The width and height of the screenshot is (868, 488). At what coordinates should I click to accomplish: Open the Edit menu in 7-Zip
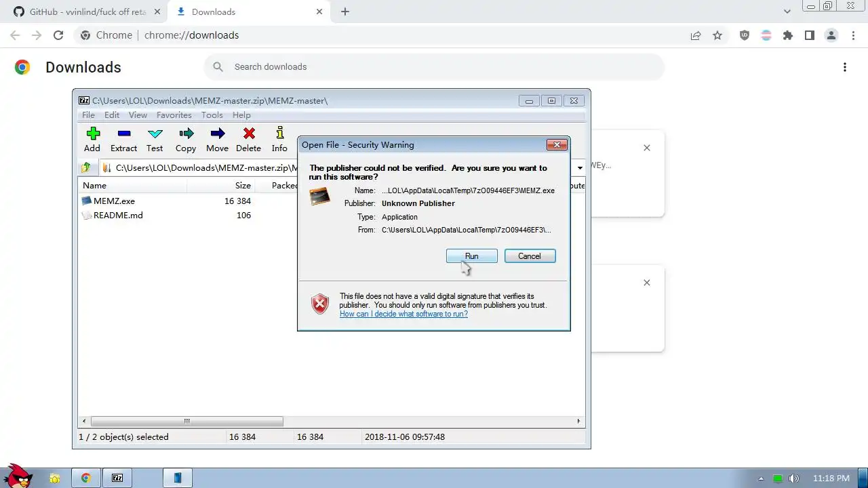click(112, 115)
